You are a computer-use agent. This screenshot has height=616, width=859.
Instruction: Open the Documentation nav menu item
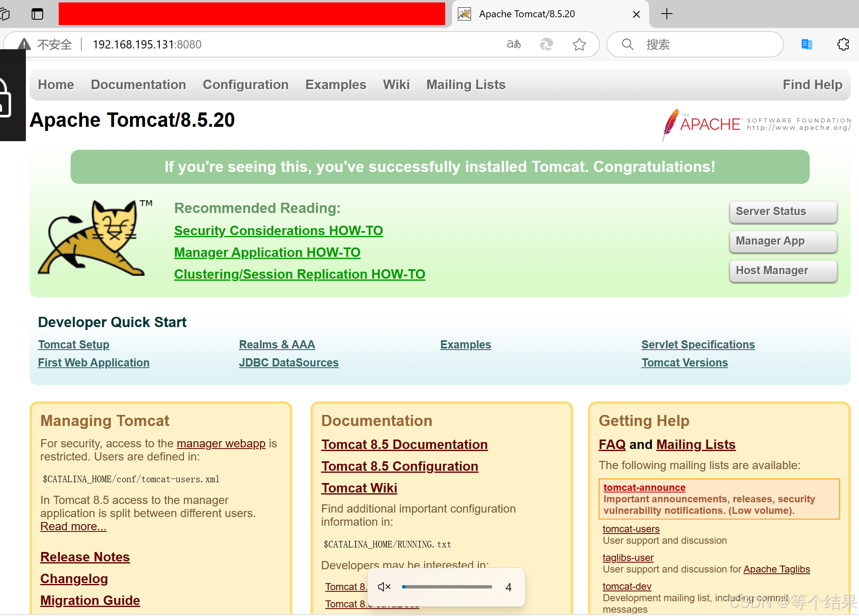[138, 85]
